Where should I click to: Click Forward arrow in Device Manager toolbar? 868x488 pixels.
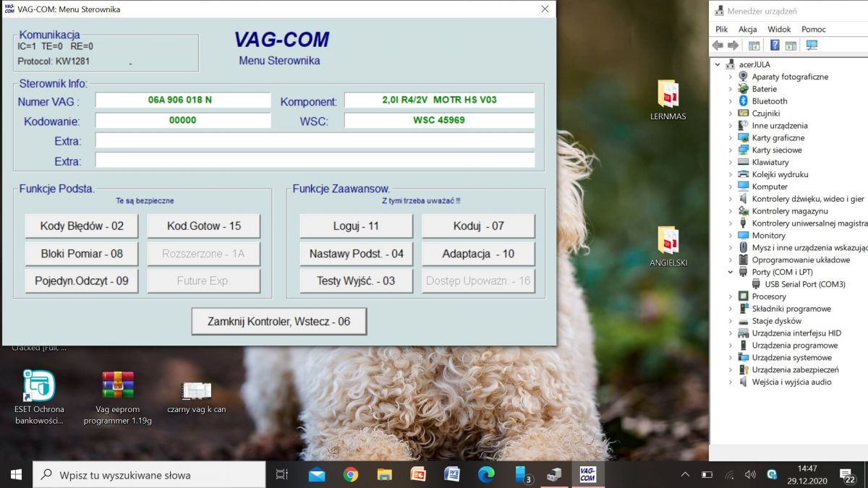point(733,45)
